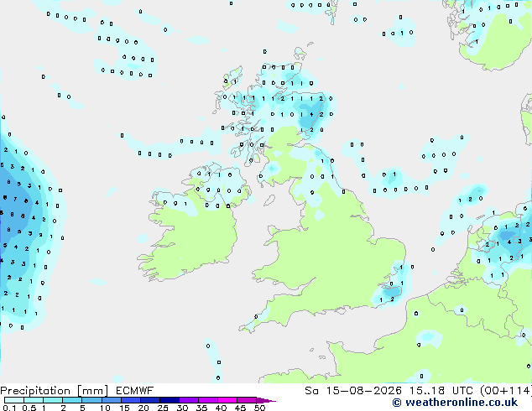Click the "40" legend scale label

pos(221,408)
